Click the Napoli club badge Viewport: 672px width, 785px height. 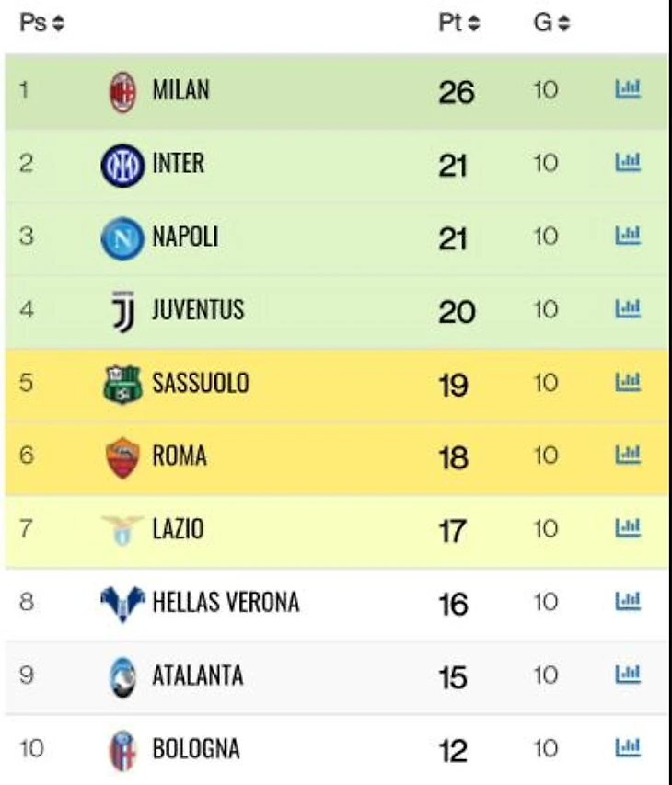[x=122, y=238]
